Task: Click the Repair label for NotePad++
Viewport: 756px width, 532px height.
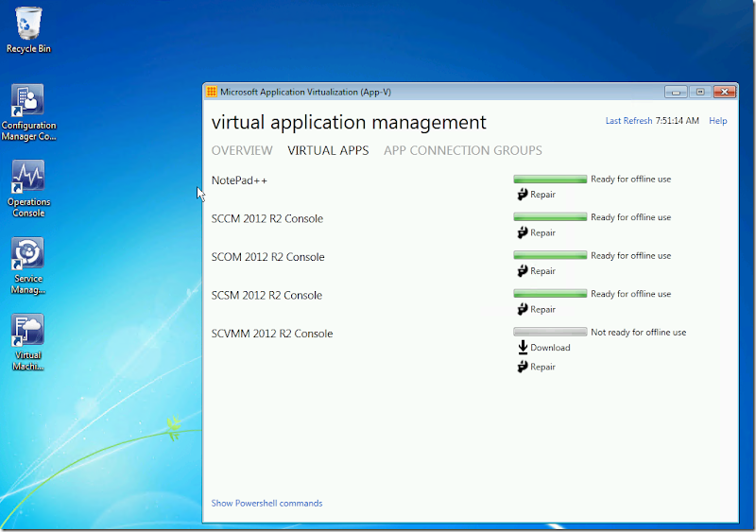Action: [x=542, y=195]
